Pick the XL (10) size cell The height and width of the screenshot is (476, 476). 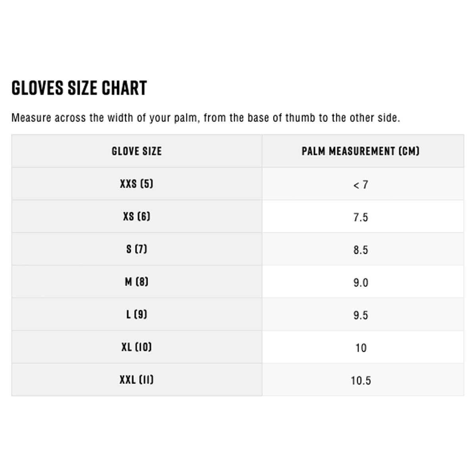coord(137,347)
